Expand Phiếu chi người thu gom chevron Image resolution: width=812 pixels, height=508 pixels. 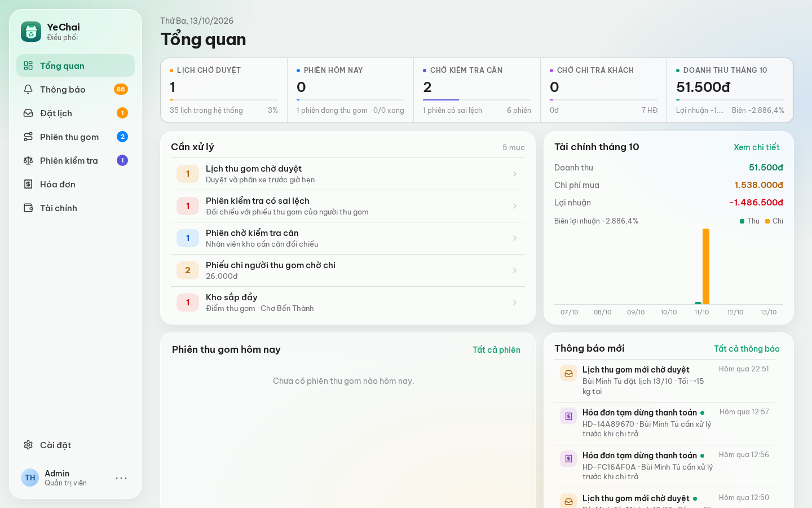515,270
